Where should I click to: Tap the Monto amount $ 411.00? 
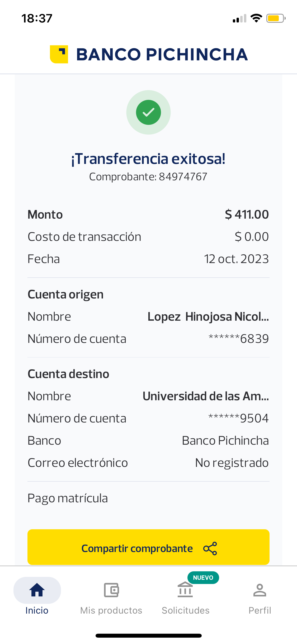(247, 214)
